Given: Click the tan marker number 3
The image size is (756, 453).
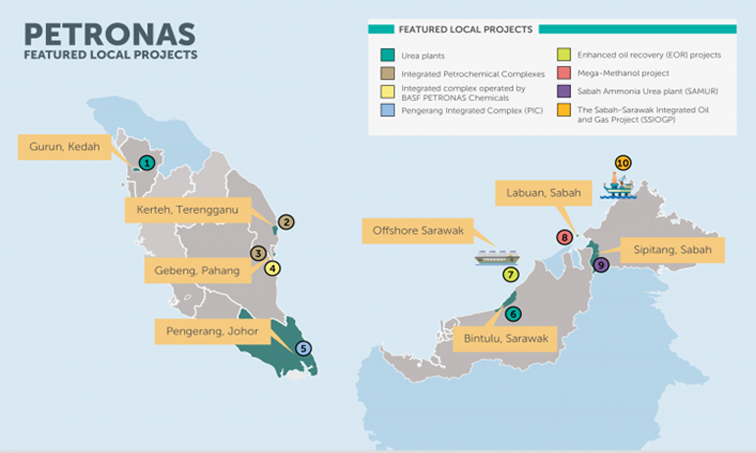Looking at the screenshot, I should coord(258,253).
